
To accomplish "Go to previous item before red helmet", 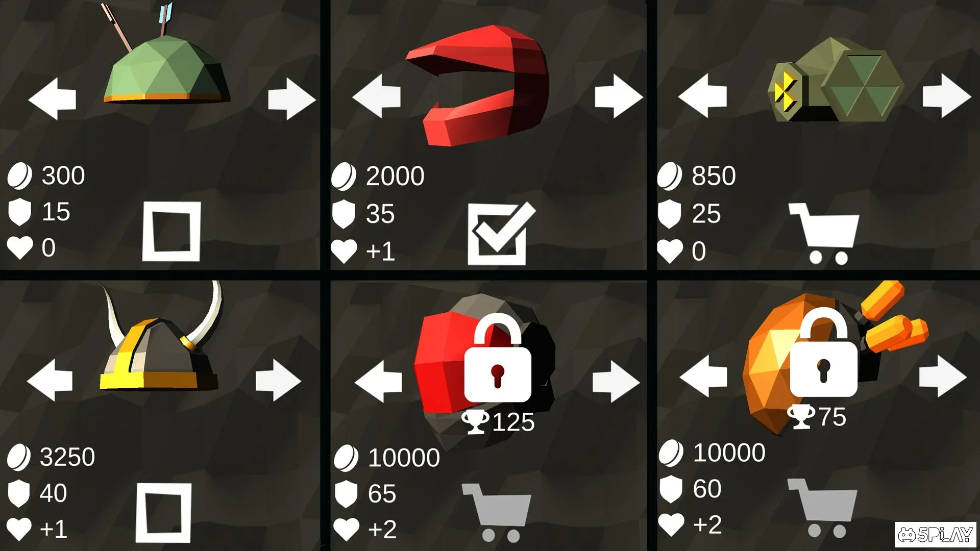I will click(x=377, y=96).
